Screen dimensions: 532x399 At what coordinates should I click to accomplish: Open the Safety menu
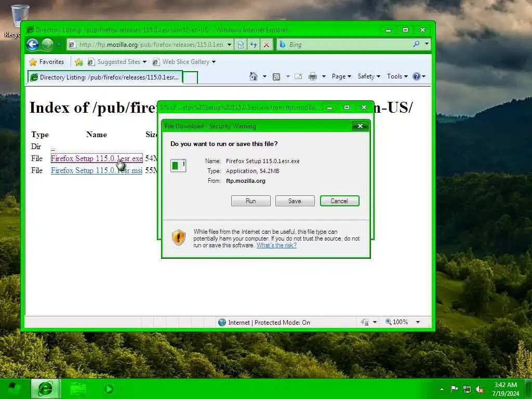click(x=369, y=76)
